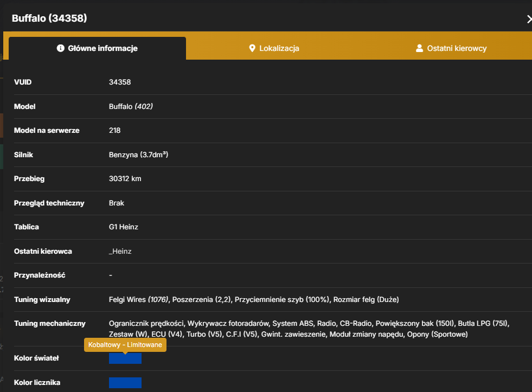
Task: Open the Ostatni kierowcy tab
Action: tap(451, 48)
